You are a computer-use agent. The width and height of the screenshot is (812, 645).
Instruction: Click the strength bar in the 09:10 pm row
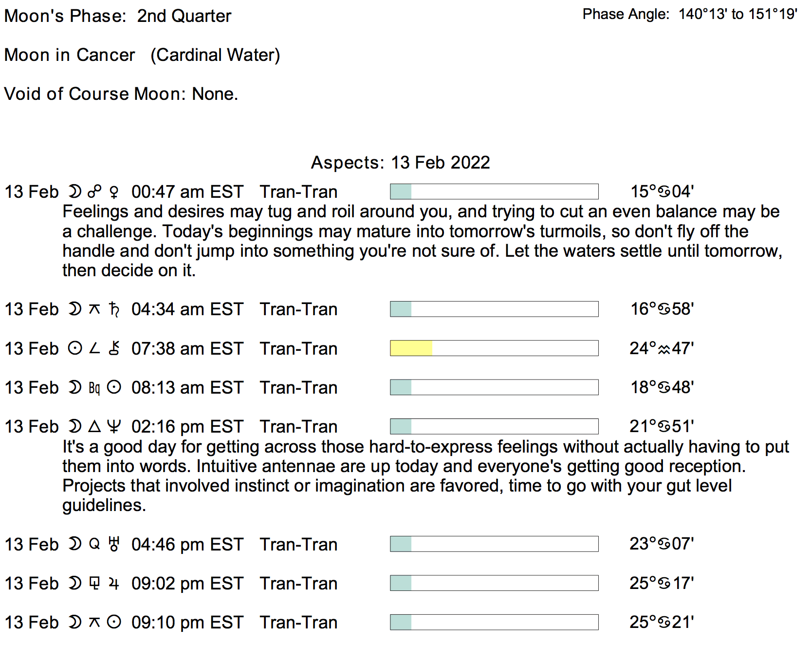pos(494,622)
